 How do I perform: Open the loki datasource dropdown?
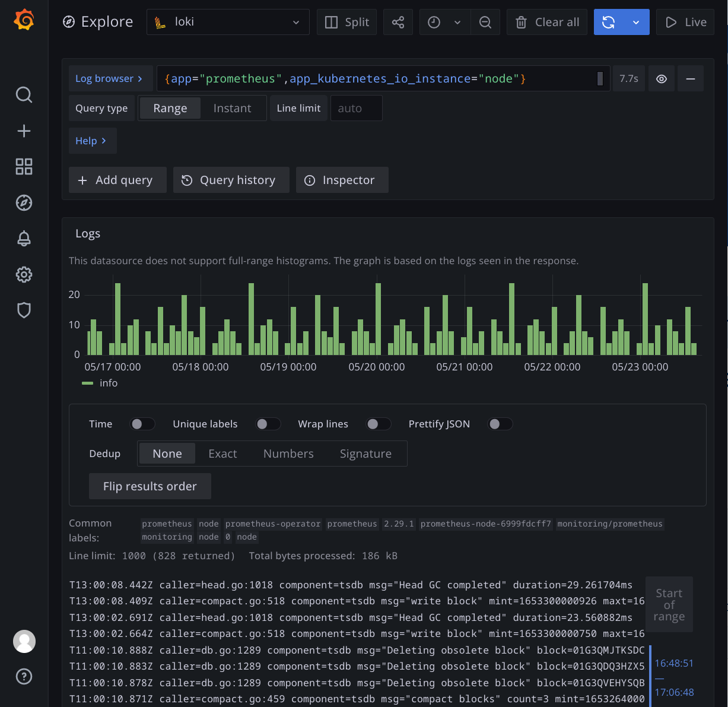coord(228,22)
